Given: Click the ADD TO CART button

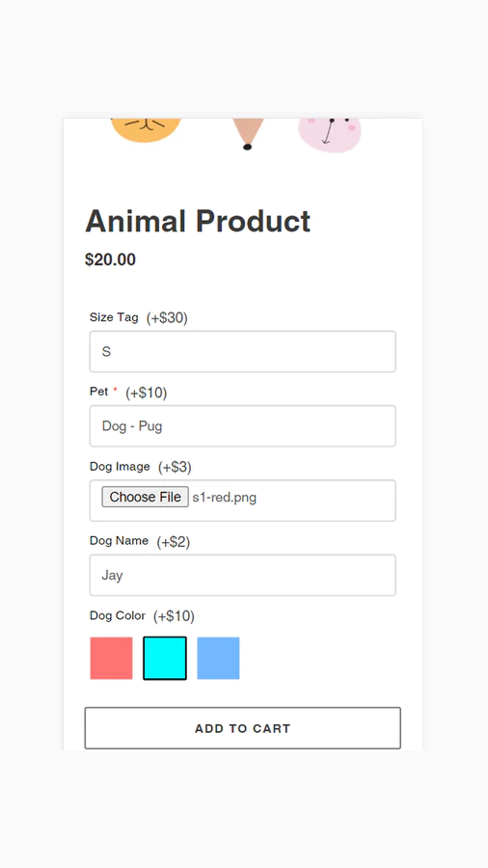Looking at the screenshot, I should click(x=242, y=728).
